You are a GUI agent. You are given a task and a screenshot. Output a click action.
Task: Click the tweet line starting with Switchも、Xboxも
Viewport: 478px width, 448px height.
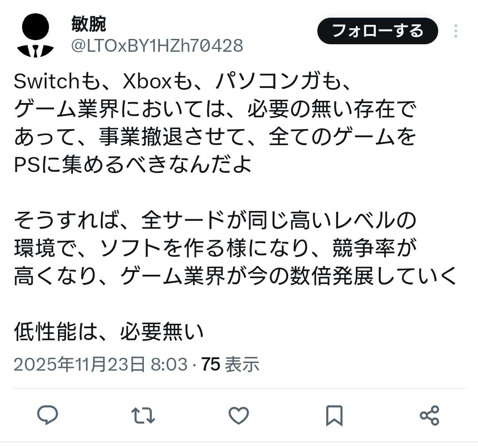[x=182, y=81]
